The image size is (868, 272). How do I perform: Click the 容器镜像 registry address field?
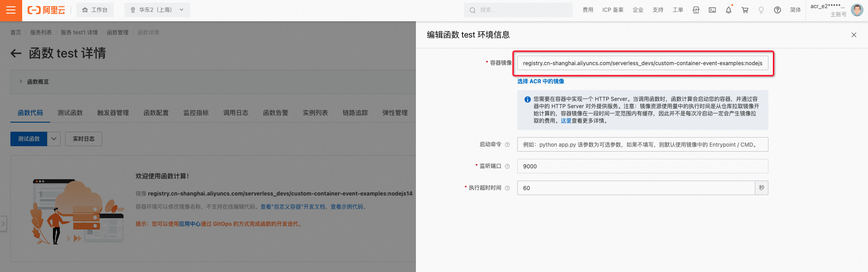pyautogui.click(x=643, y=63)
